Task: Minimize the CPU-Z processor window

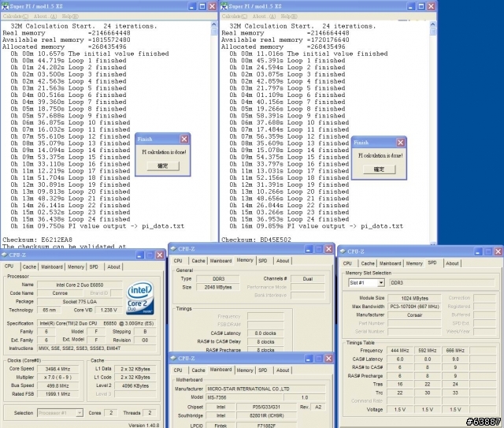Action: [139, 255]
